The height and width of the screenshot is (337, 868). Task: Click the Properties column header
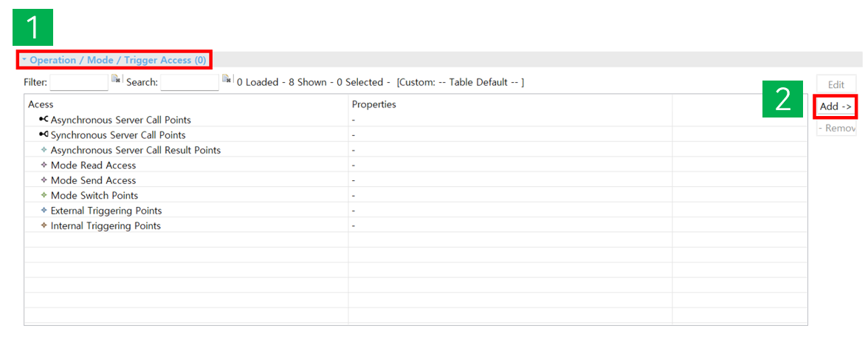click(x=373, y=104)
